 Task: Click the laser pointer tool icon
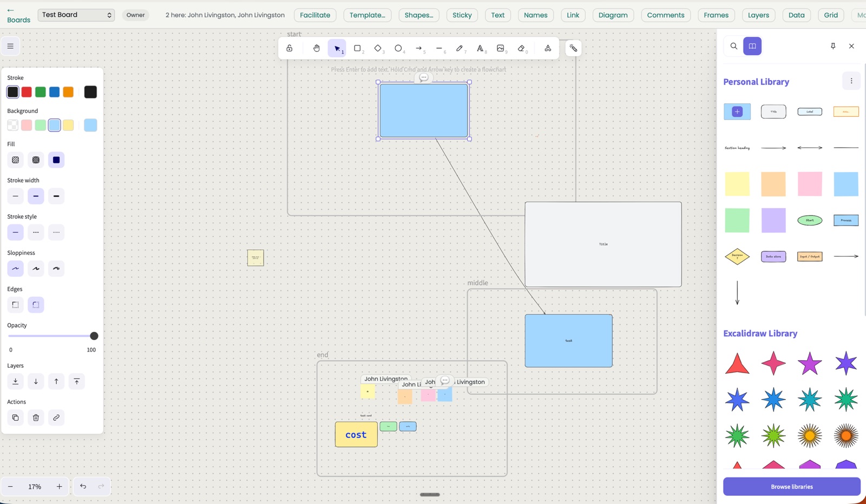point(573,48)
